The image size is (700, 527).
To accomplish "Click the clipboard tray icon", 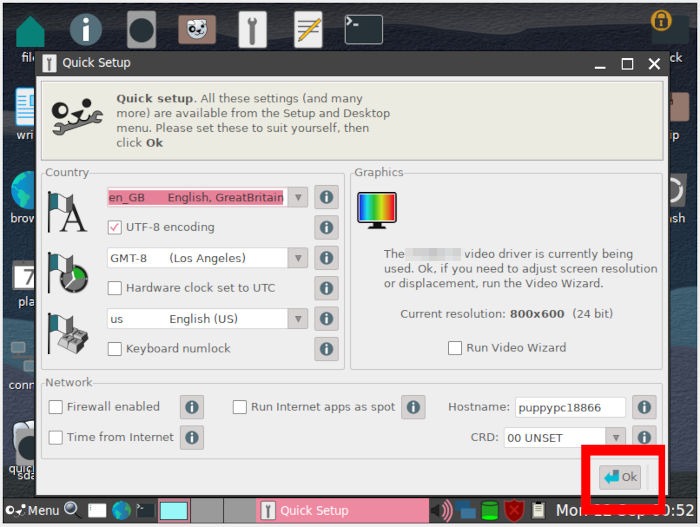I will tap(538, 510).
